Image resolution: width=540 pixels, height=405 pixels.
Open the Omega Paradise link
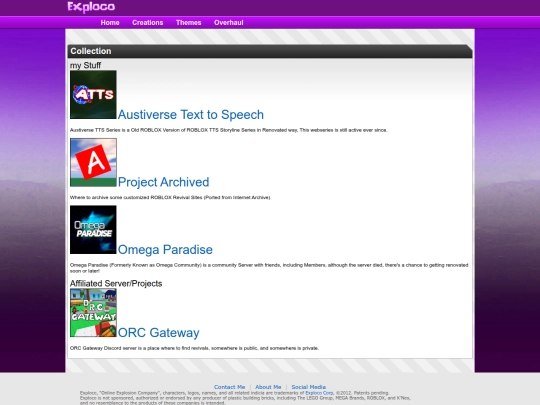click(165, 250)
